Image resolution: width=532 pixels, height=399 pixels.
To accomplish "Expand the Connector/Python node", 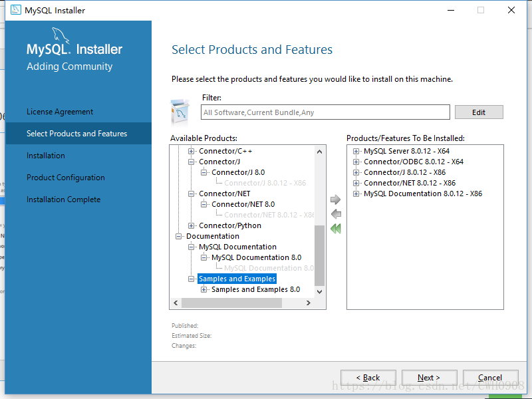I will click(x=191, y=226).
